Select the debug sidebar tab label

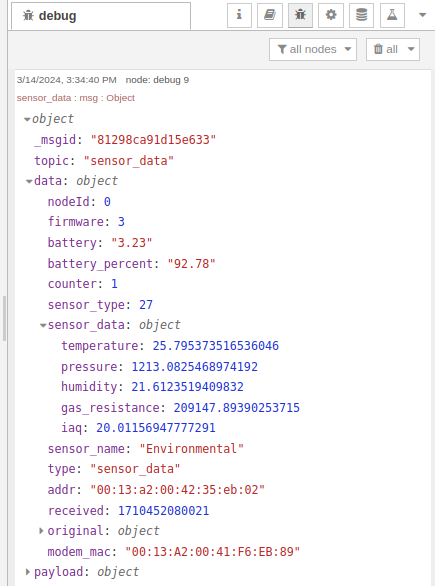58,16
